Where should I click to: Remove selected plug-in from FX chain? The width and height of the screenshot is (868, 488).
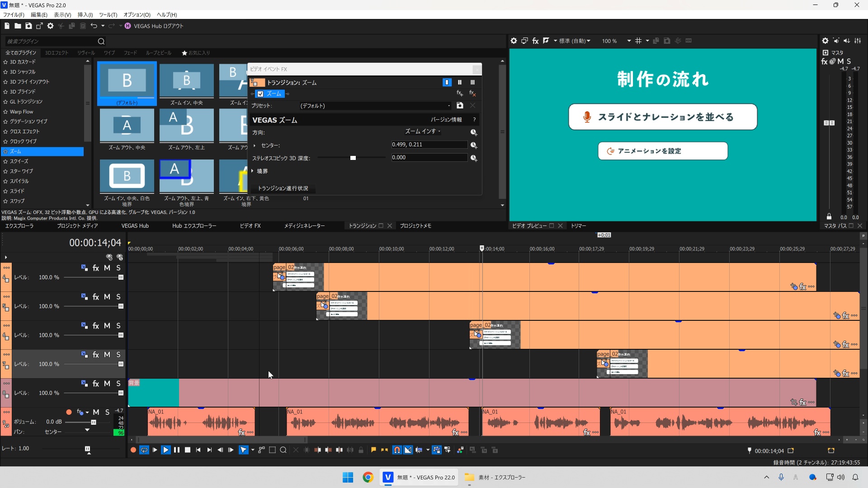472,94
